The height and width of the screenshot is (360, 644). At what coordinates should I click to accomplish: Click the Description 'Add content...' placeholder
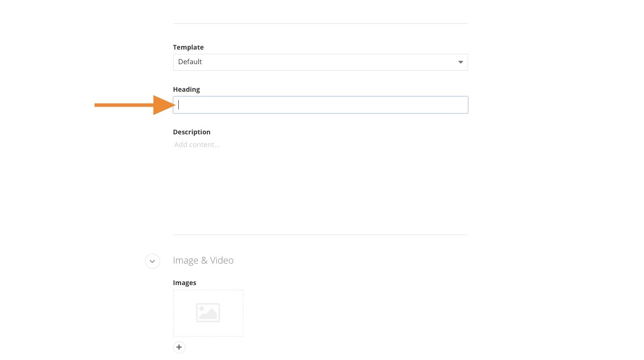click(x=197, y=145)
